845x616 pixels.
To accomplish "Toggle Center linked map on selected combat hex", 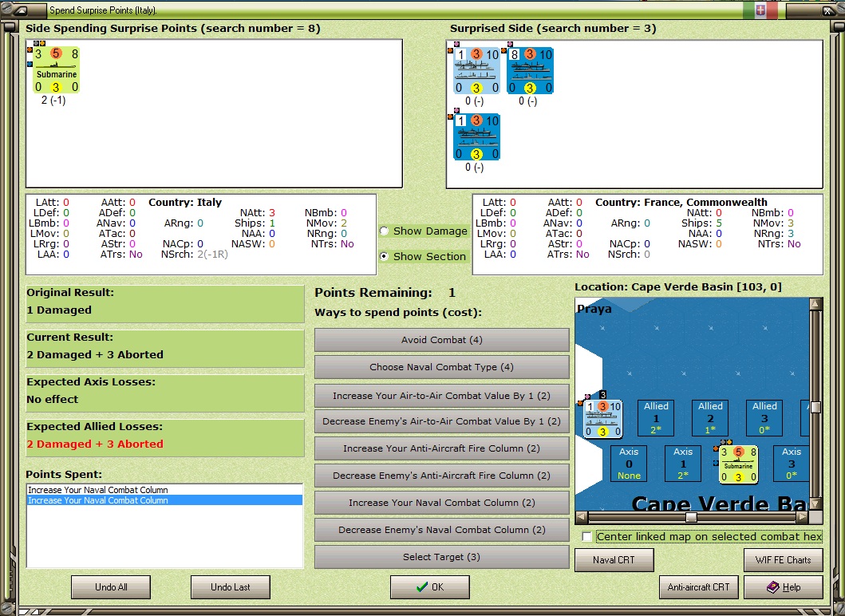I will coord(587,537).
